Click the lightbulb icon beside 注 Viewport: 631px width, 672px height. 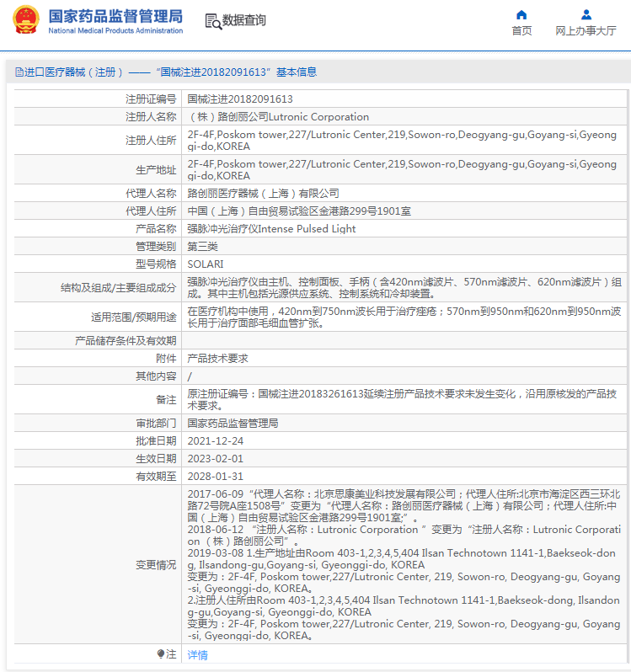[160, 653]
